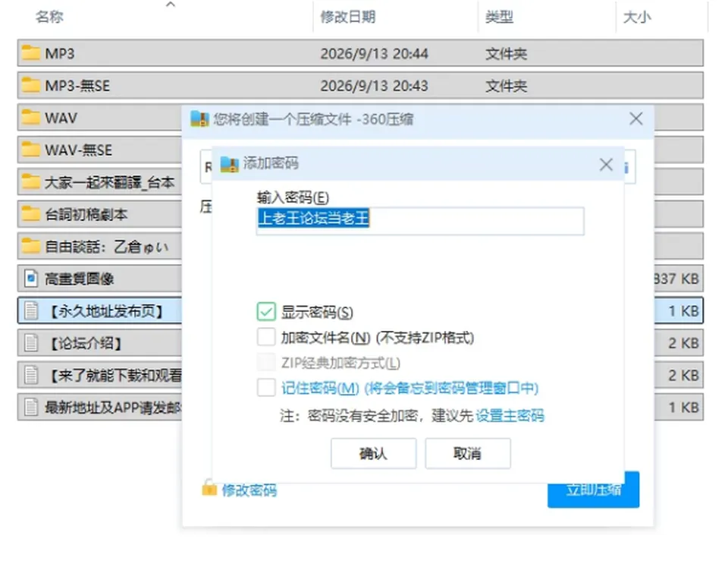
Task: Confirm the password with 确认 button
Action: [373, 453]
